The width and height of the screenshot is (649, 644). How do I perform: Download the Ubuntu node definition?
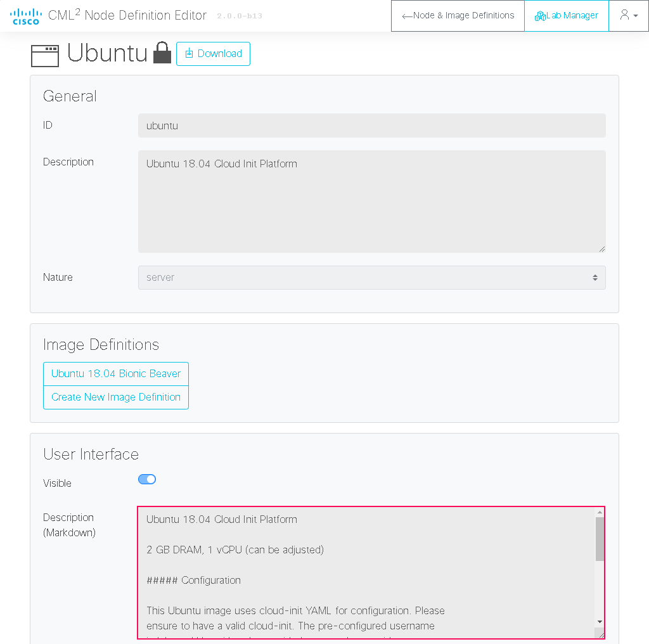click(213, 54)
